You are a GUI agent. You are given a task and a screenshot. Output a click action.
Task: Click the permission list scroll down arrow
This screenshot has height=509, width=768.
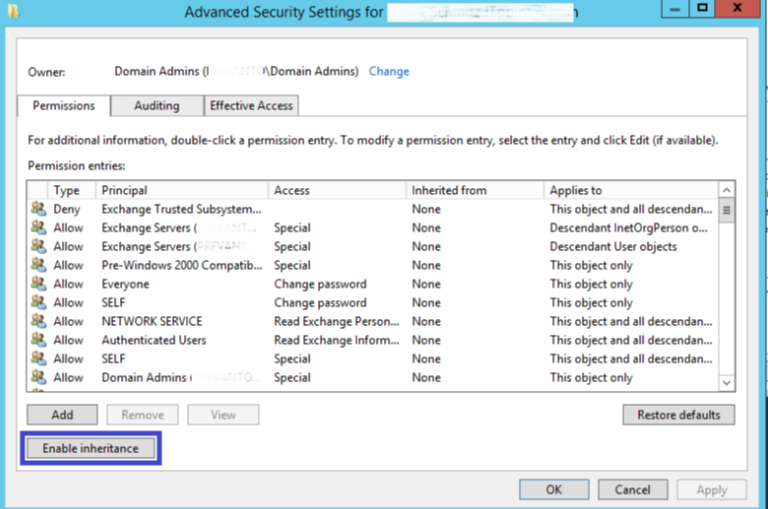[x=727, y=383]
